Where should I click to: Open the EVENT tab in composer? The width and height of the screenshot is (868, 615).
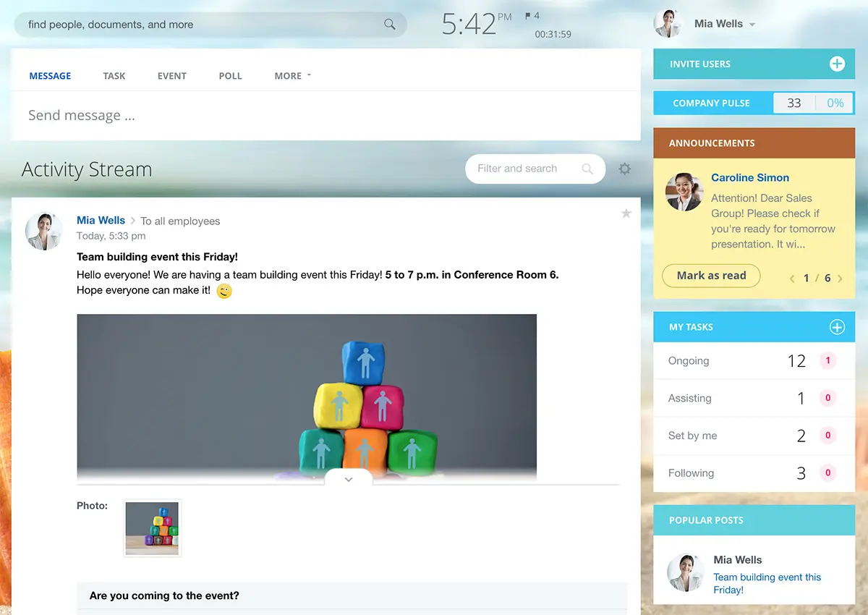(x=172, y=76)
